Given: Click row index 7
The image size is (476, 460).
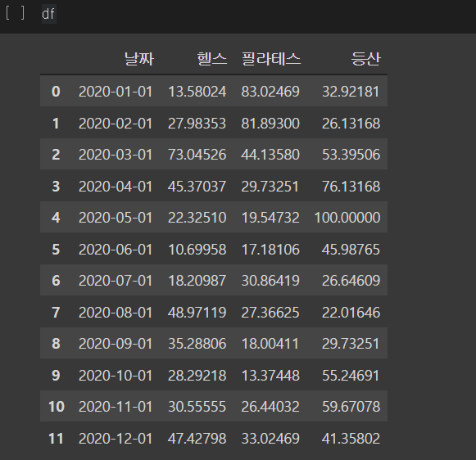Looking at the screenshot, I should 56,313.
